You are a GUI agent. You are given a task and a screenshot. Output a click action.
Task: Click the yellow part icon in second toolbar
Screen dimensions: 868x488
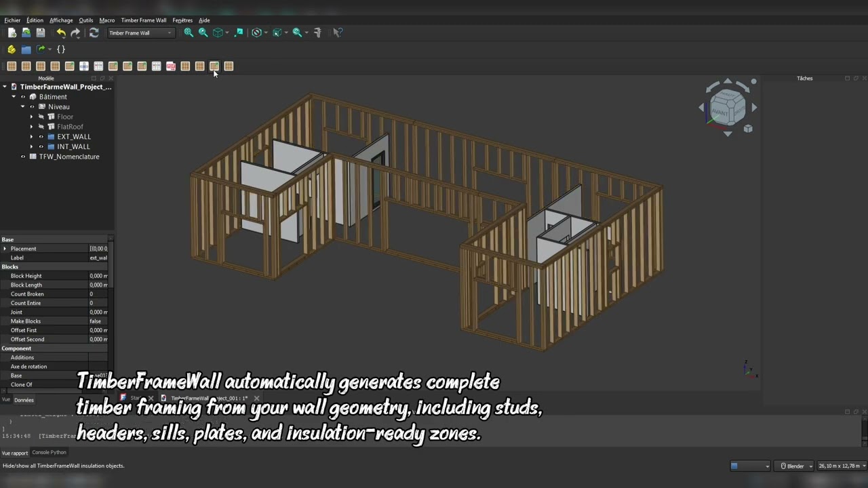coord(12,49)
